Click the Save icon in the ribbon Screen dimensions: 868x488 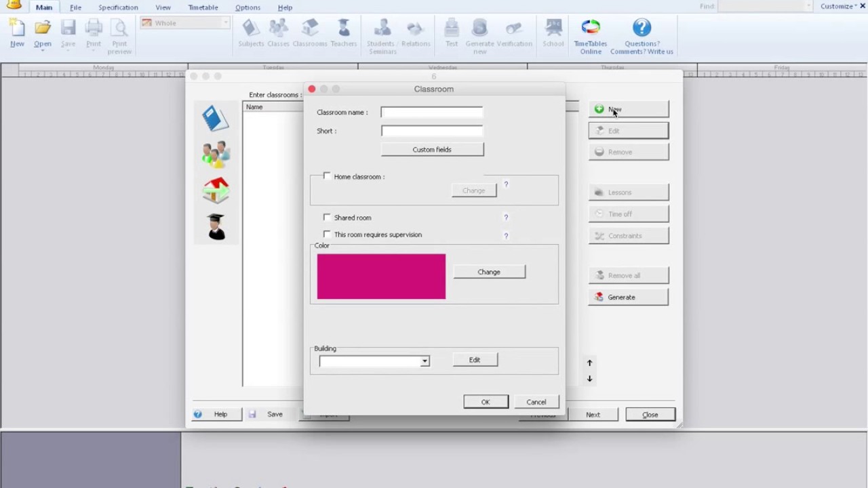[x=68, y=33]
